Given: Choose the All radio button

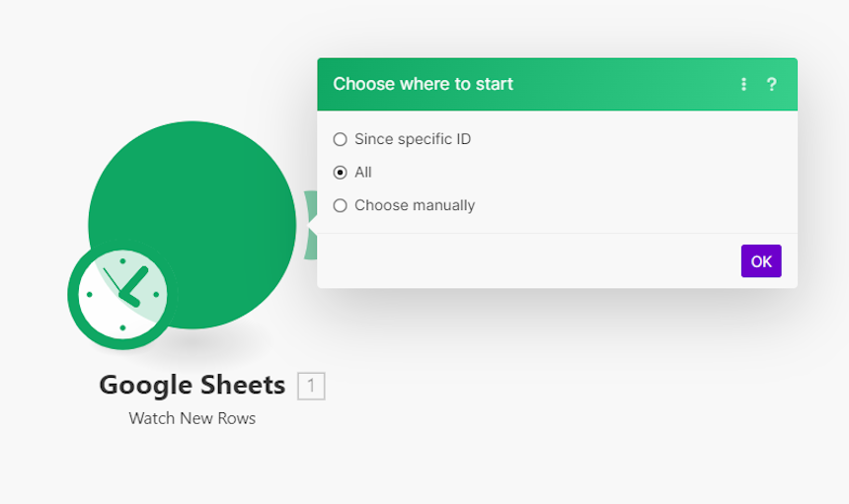Looking at the screenshot, I should 340,173.
